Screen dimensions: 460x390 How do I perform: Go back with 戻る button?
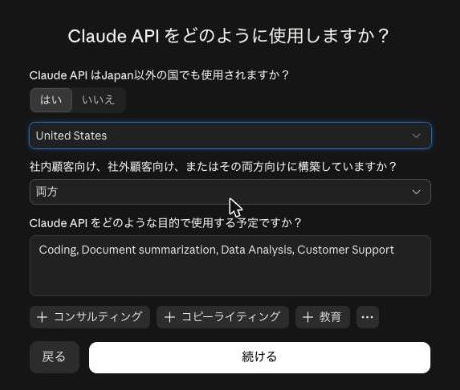point(54,357)
